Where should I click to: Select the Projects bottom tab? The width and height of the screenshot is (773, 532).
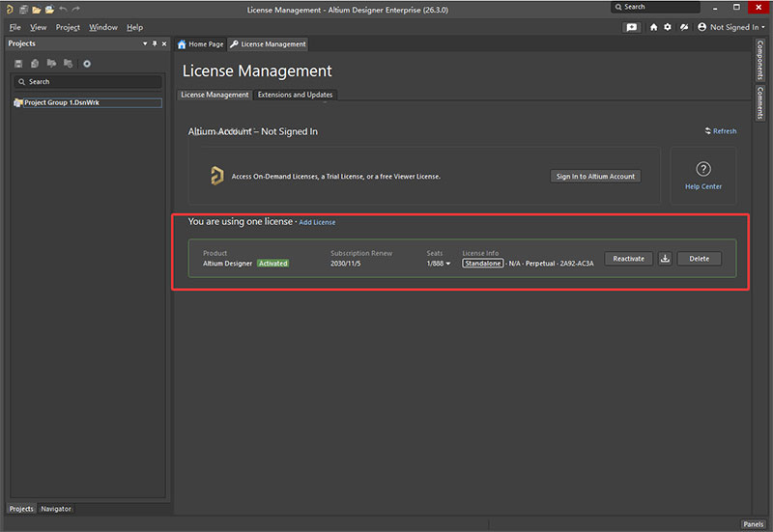tap(21, 509)
